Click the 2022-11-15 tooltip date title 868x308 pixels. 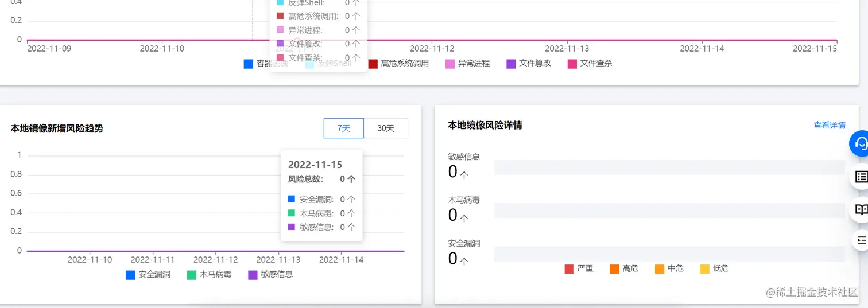click(315, 165)
